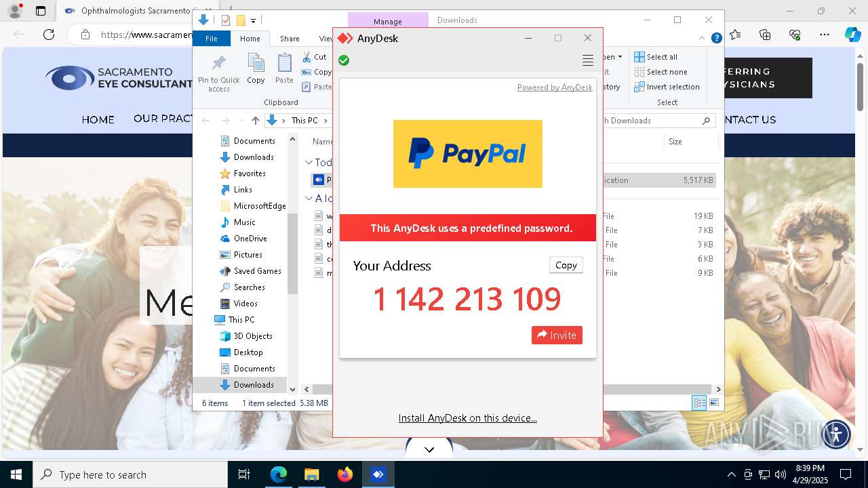Viewport: 868px width, 488px height.
Task: Click Explorer Help question mark icon
Action: tap(716, 39)
